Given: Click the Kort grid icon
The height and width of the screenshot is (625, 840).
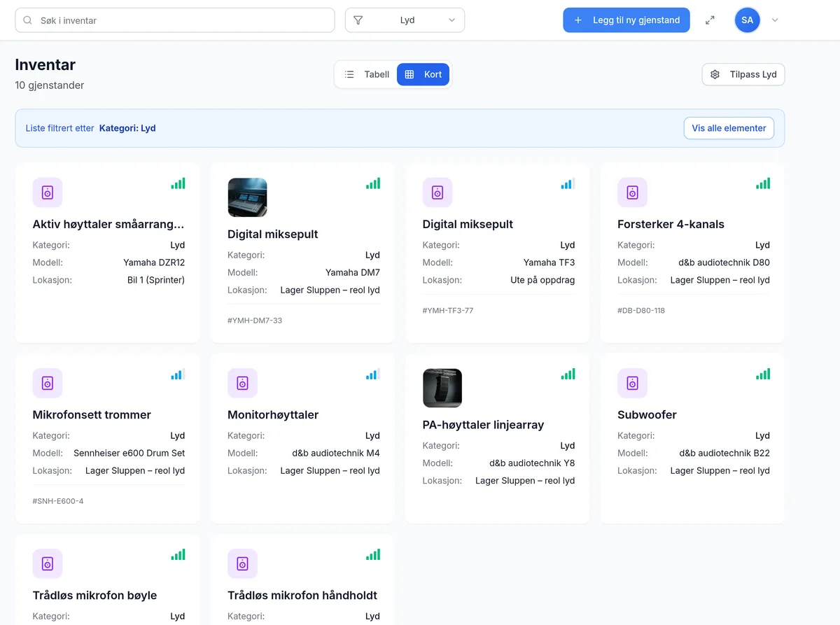Looking at the screenshot, I should pyautogui.click(x=409, y=74).
